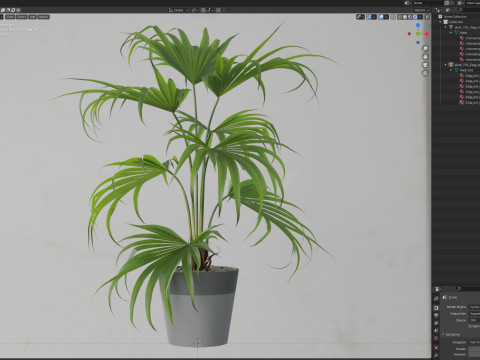The width and height of the screenshot is (480, 360).
Task: Open the Render properties tab
Action: (x=436, y=308)
